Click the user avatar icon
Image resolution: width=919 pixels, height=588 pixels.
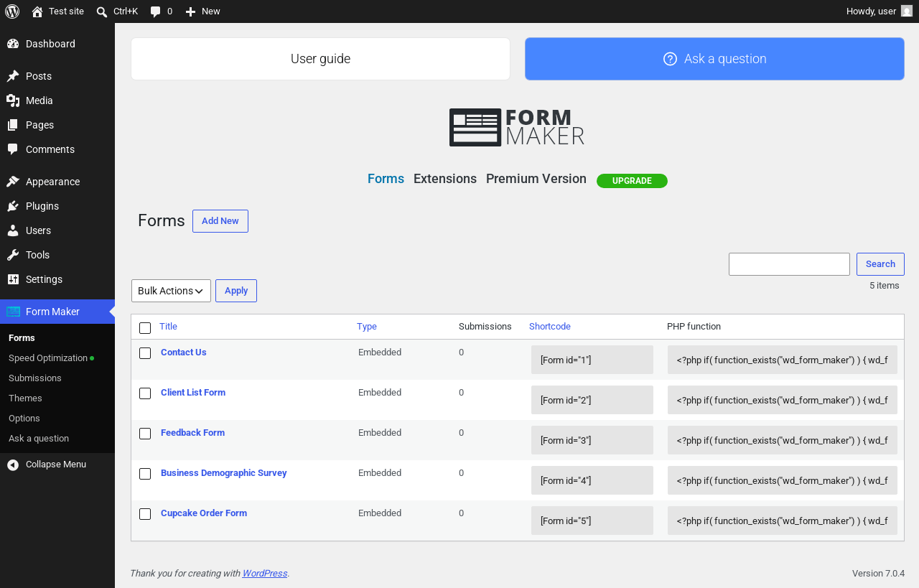(907, 11)
